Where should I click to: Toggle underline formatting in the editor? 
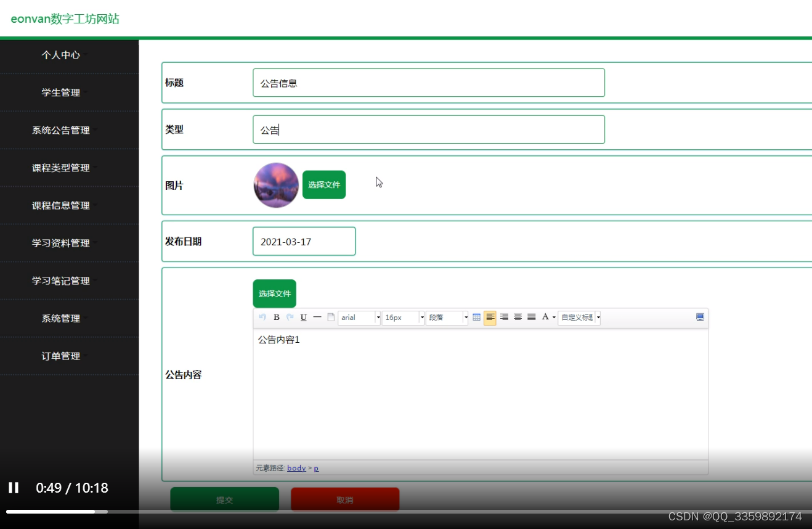(x=304, y=318)
